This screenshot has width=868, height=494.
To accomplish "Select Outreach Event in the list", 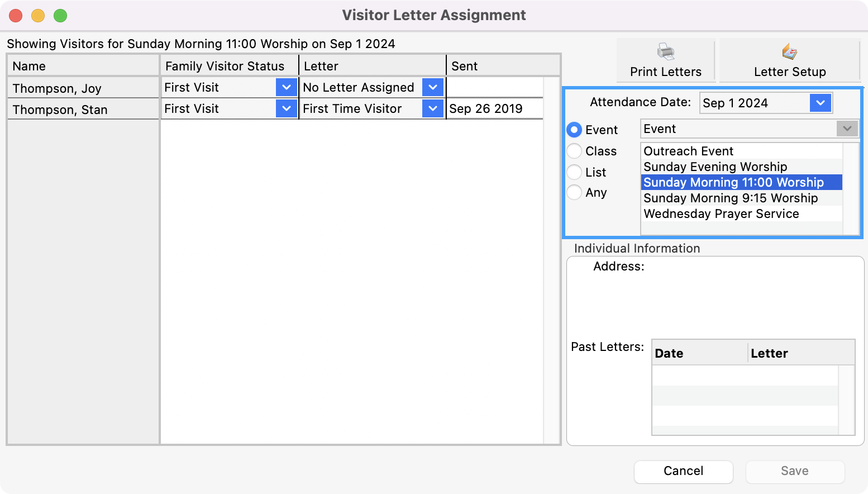I will [688, 151].
